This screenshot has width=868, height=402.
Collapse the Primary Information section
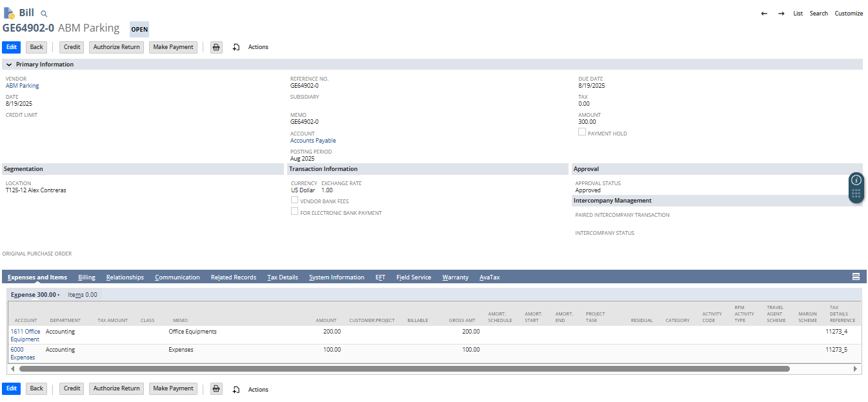9,65
